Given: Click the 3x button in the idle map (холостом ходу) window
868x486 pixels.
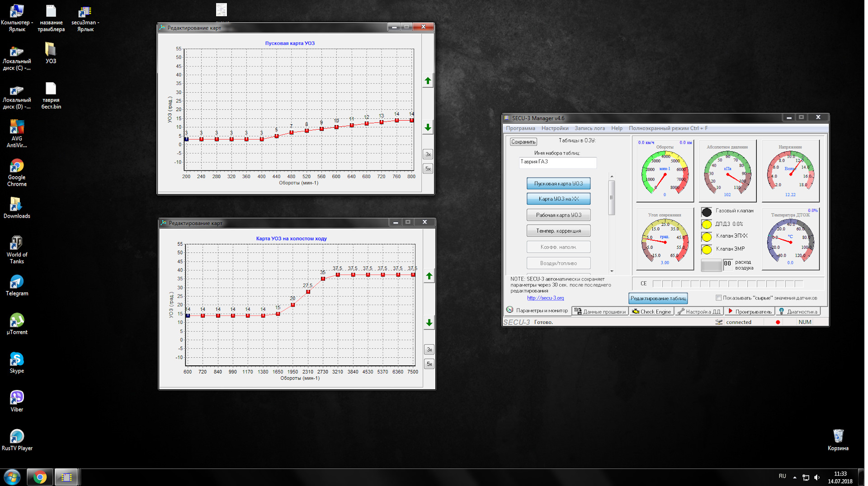Looking at the screenshot, I should coord(429,350).
